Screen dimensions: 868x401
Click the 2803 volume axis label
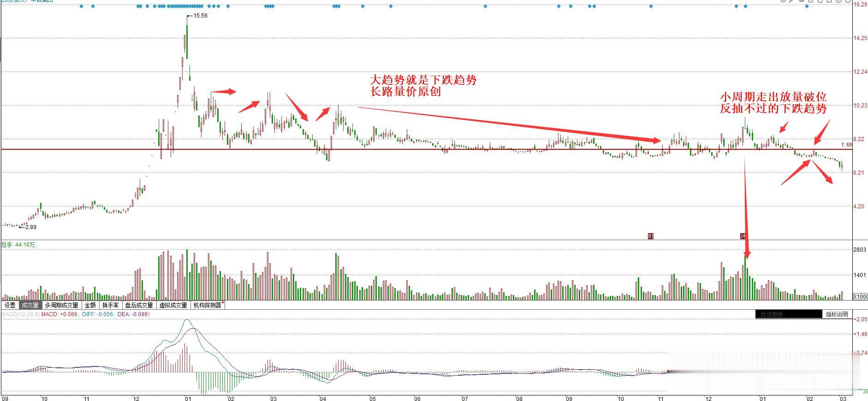click(860, 250)
